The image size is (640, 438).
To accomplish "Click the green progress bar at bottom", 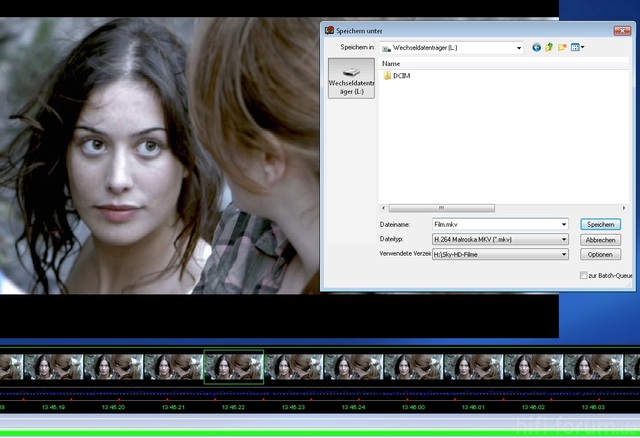I will [320, 433].
